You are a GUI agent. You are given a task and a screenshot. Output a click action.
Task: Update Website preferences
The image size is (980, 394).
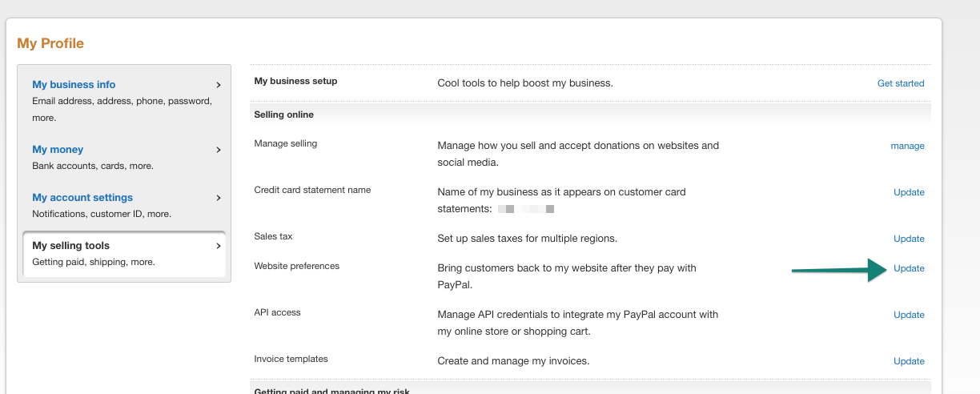(909, 268)
